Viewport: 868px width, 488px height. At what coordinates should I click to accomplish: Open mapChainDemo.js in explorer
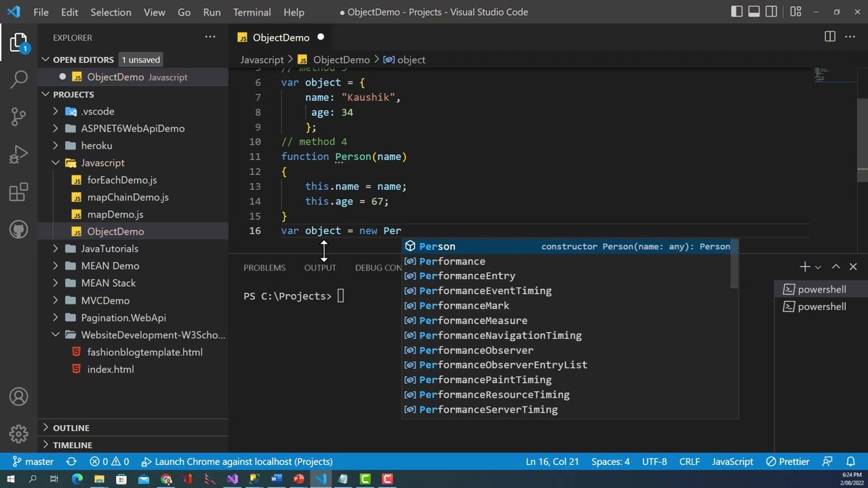pyautogui.click(x=127, y=197)
